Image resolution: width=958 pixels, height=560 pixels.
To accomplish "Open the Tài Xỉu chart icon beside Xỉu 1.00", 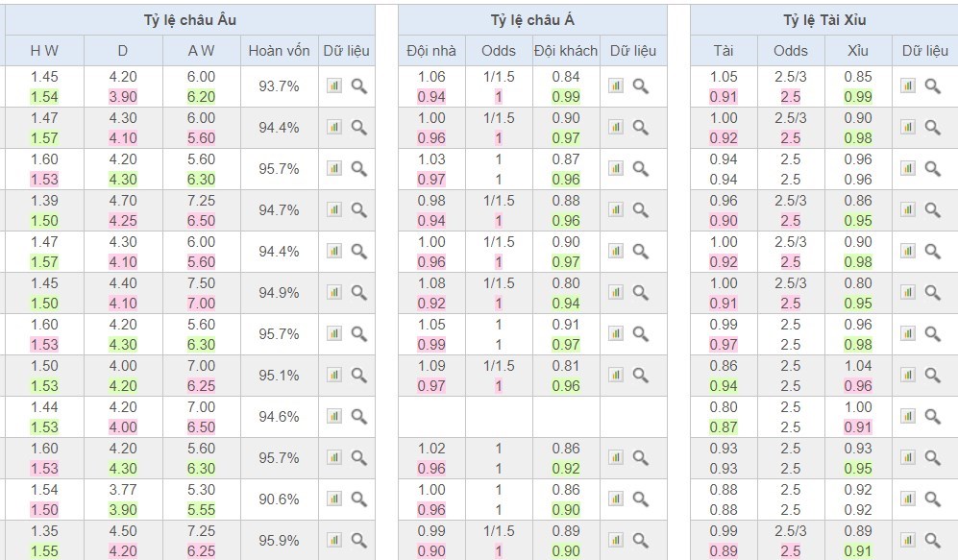I will click(x=907, y=417).
